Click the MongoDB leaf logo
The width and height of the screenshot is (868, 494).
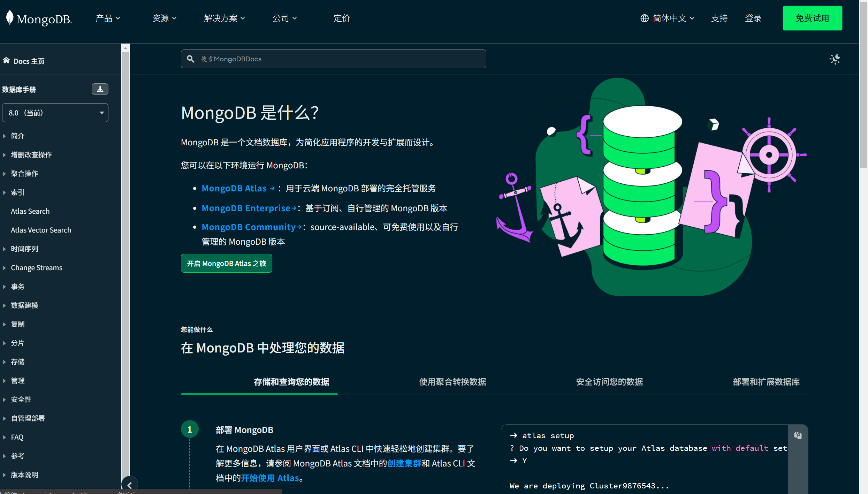click(10, 17)
